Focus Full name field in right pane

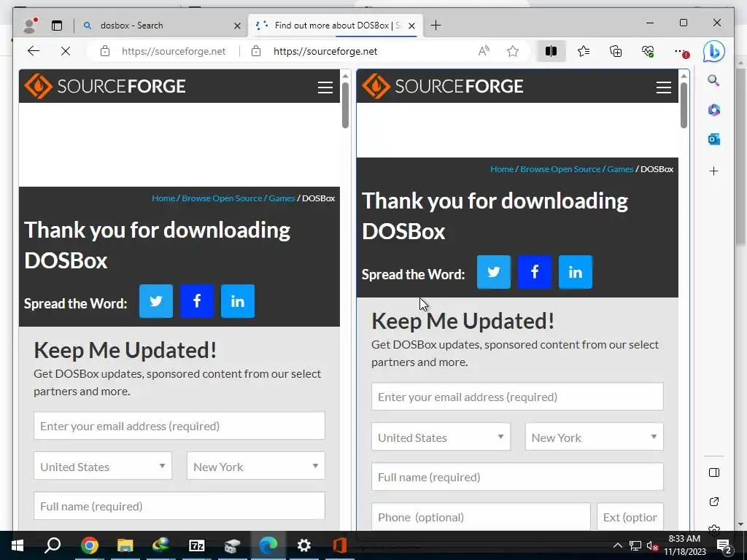point(517,477)
